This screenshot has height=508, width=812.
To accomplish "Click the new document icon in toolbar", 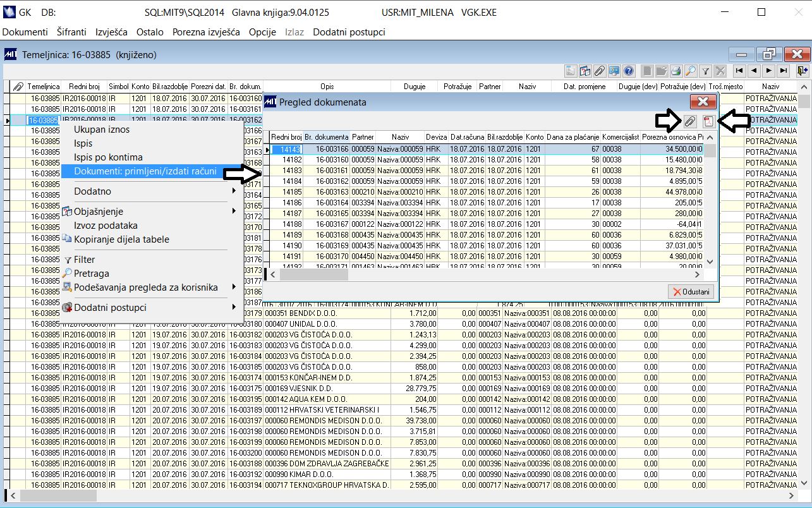I will [x=647, y=71].
